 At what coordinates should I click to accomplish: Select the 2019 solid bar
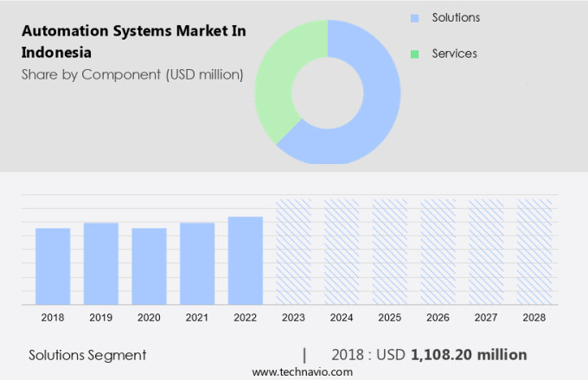101,263
